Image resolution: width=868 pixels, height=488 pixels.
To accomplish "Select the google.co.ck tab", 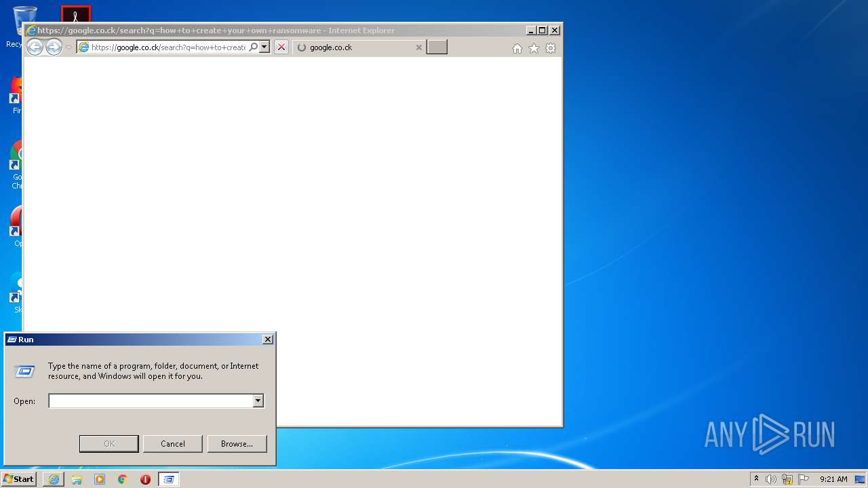I will pyautogui.click(x=359, y=47).
